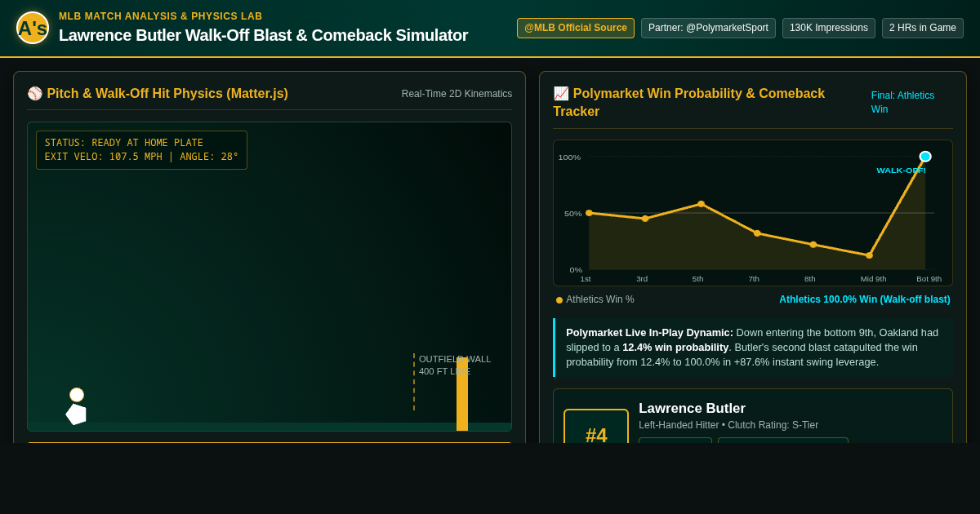Click 'EXIT VELO: 107.5 MPH | ANGLE: 28°' readout

pos(141,157)
